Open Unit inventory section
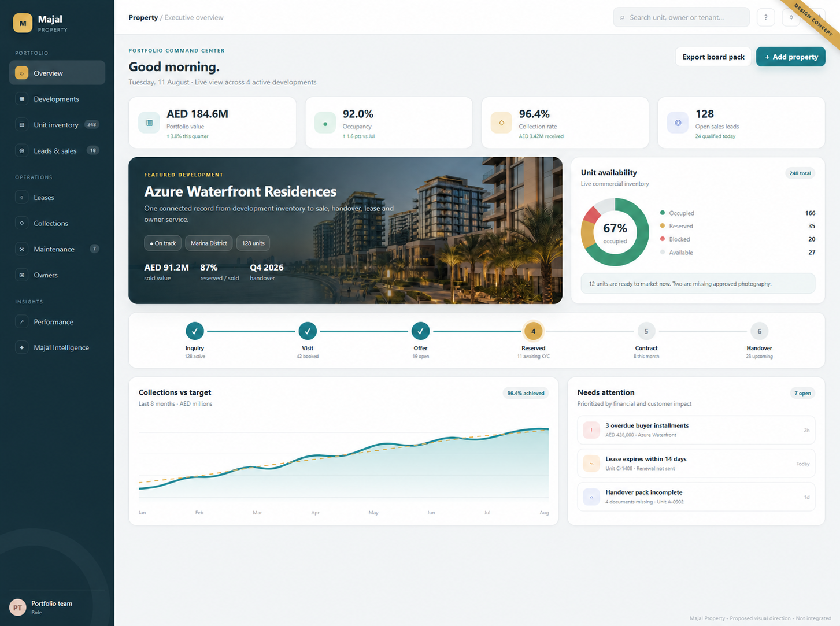The image size is (840, 626). coord(57,125)
